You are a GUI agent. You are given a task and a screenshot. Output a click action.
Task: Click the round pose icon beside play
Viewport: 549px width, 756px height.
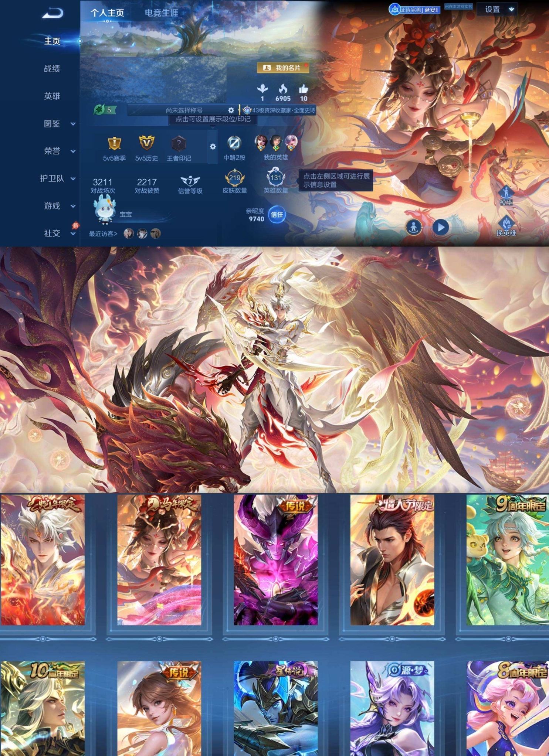[x=414, y=227]
